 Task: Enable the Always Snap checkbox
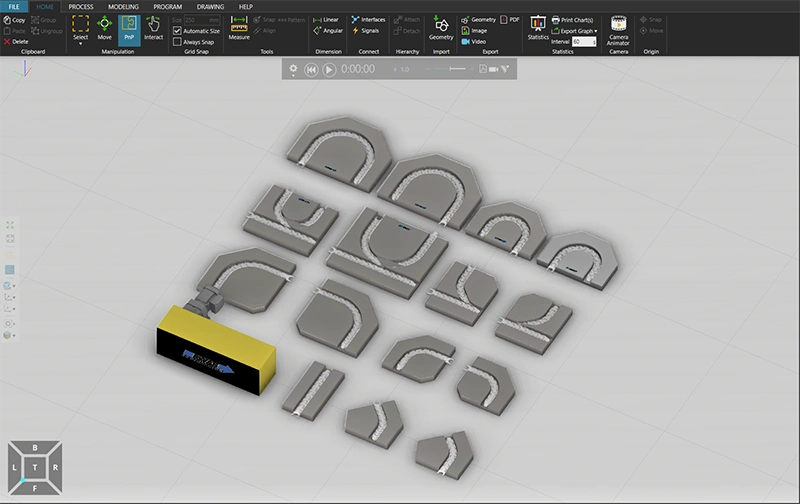coord(178,42)
